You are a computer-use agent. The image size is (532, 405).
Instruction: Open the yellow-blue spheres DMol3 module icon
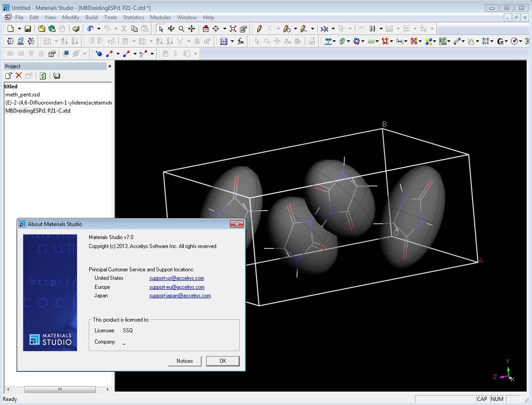pyautogui.click(x=428, y=41)
